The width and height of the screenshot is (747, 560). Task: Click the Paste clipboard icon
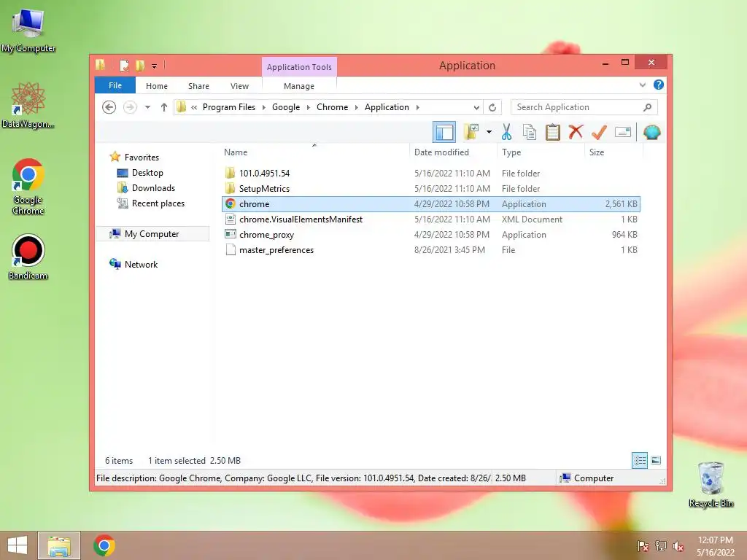[553, 132]
